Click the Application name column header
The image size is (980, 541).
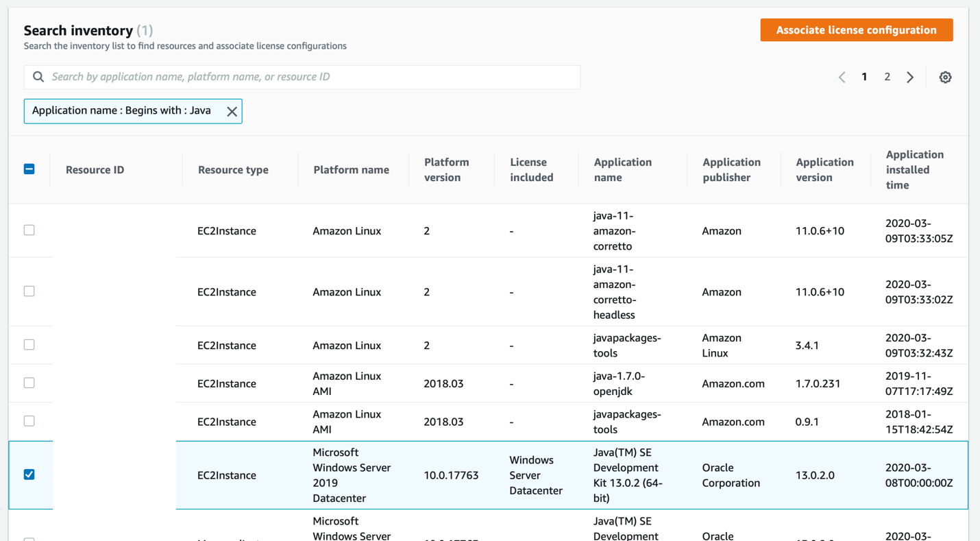point(622,169)
